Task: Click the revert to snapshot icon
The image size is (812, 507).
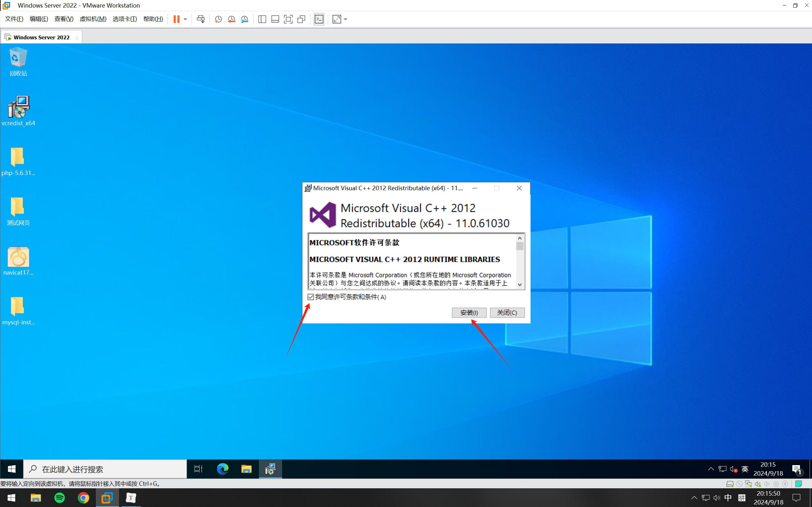Action: 231,19
